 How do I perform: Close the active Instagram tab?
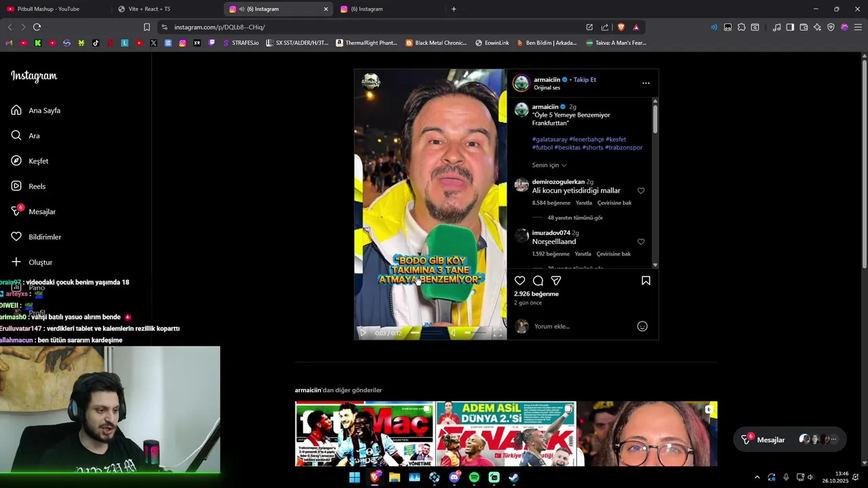325,9
